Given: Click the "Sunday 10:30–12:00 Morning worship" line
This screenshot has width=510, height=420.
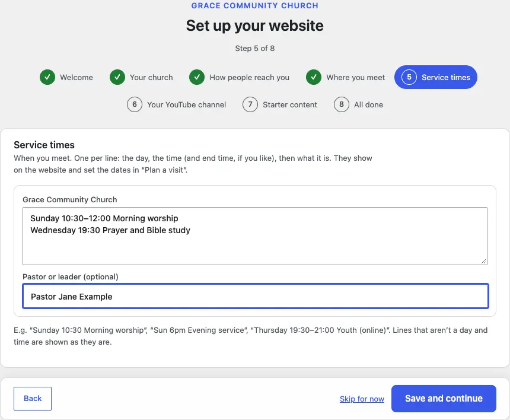Looking at the screenshot, I should point(104,218).
